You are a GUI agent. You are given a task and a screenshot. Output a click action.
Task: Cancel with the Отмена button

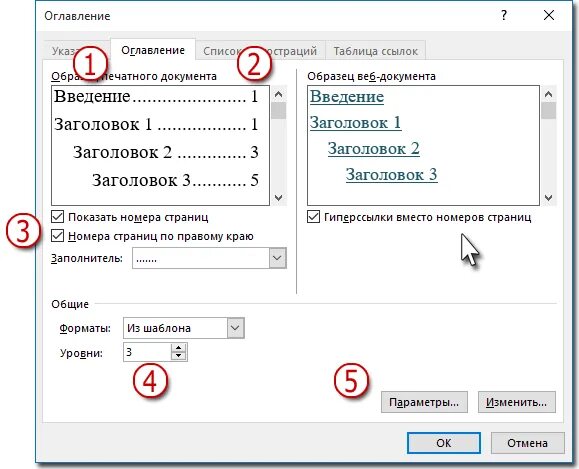pyautogui.click(x=527, y=443)
